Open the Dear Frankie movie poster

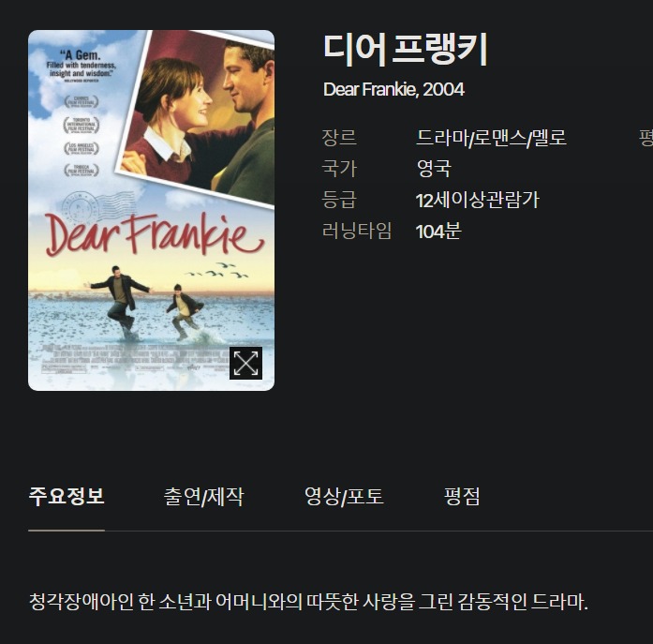(151, 210)
